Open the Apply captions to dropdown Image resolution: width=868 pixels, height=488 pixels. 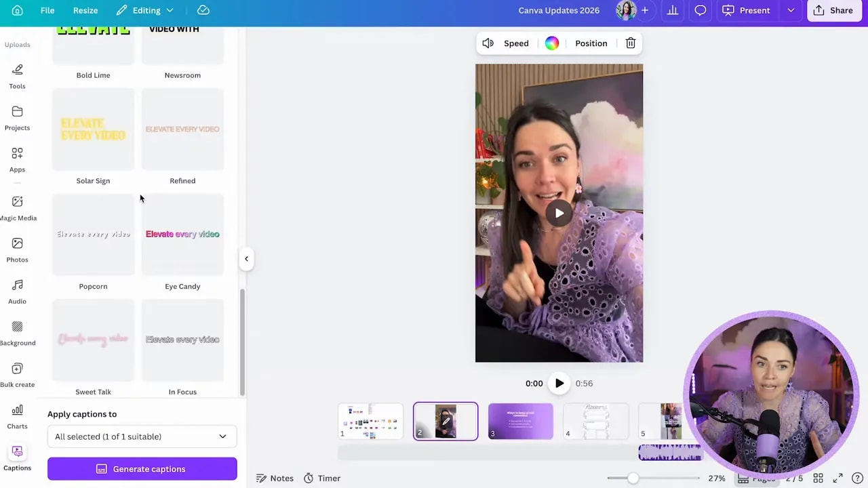click(x=142, y=436)
